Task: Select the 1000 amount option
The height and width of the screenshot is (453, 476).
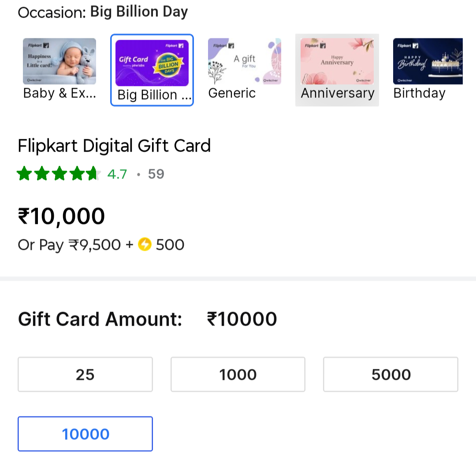Action: click(238, 375)
